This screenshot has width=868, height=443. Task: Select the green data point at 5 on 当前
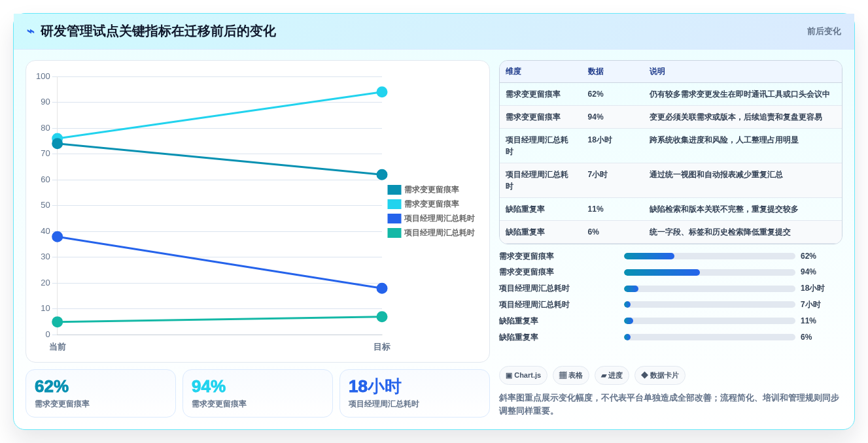[x=58, y=322]
